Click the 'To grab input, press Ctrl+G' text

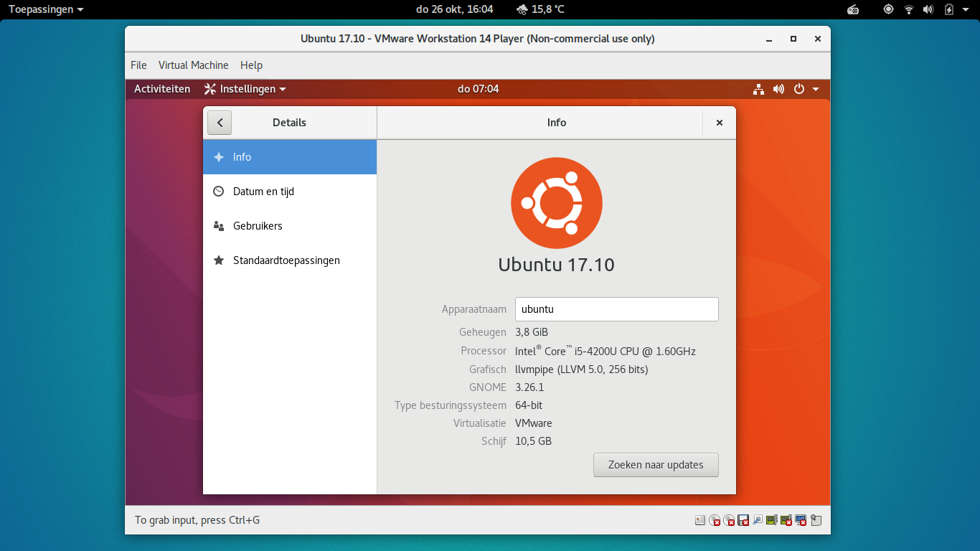click(197, 520)
